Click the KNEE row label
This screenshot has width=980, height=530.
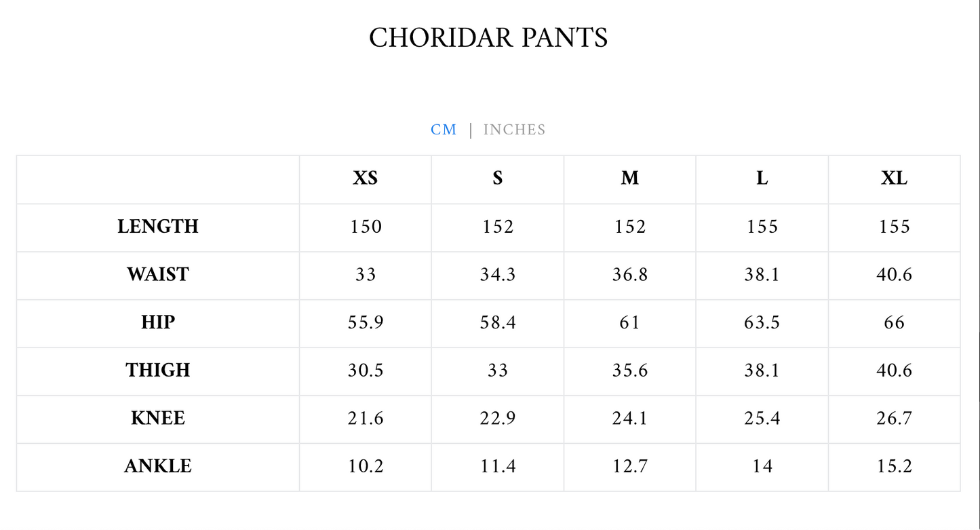(158, 418)
